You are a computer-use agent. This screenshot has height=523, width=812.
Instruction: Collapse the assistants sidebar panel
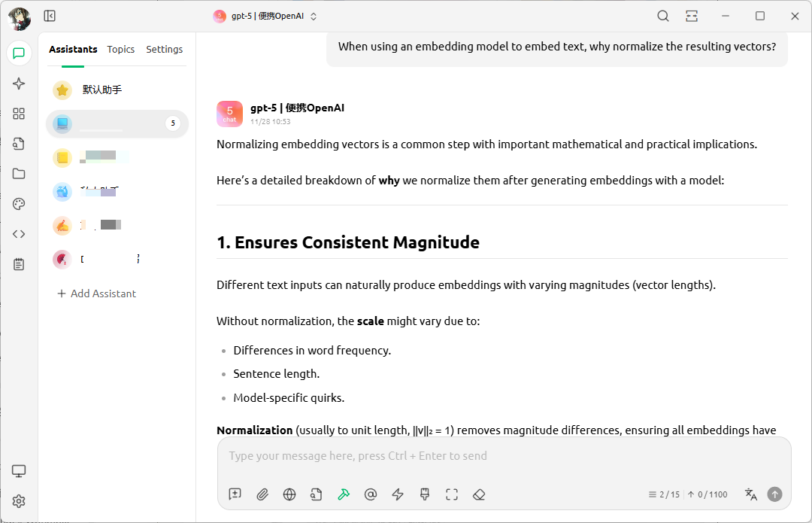(50, 16)
